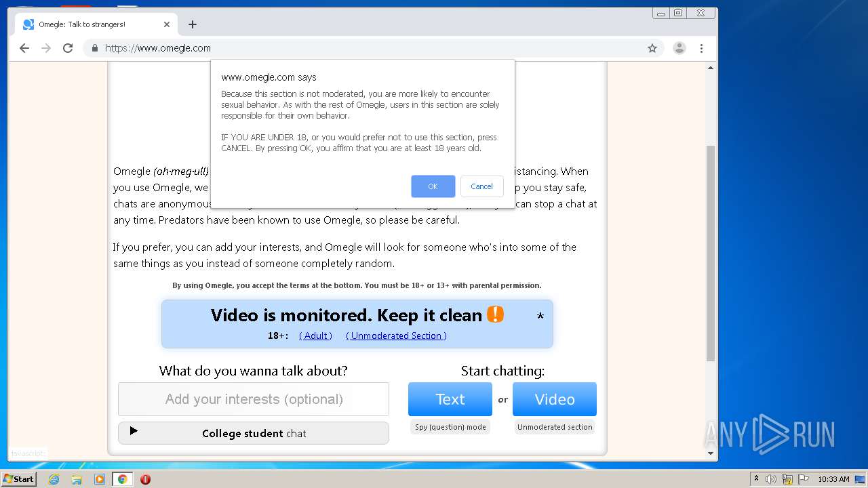Open the Windows Start menu
Viewport: 868px width, 488px height.
18,479
